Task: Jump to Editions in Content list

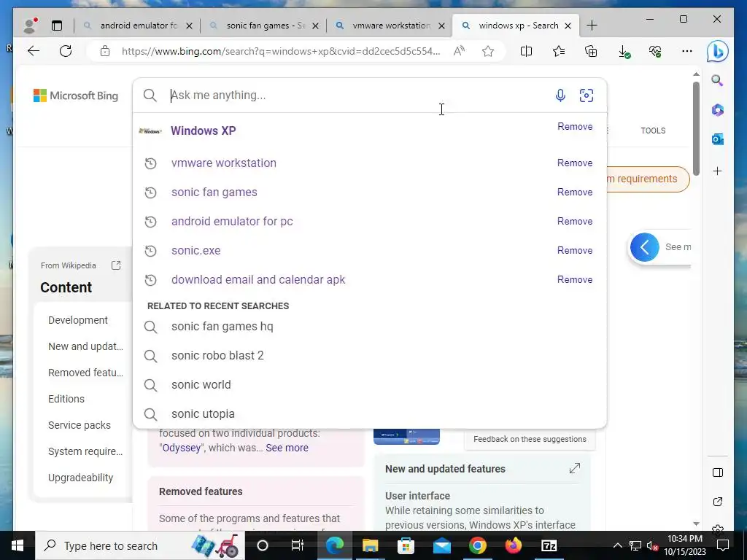Action: pyautogui.click(x=66, y=399)
